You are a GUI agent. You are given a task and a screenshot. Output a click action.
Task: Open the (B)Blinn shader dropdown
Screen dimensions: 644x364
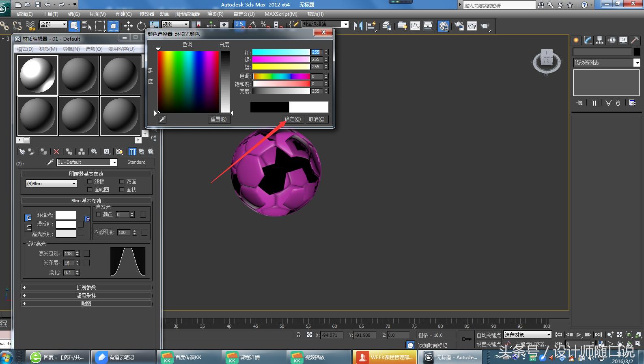coord(51,184)
